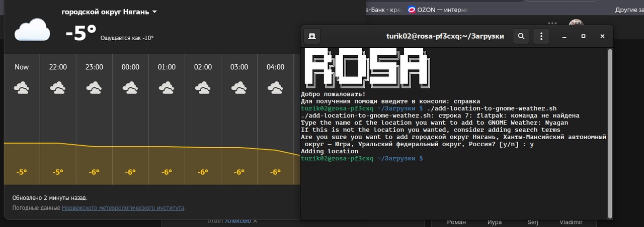
Task: Click the OZON bookmark icon
Action: point(412,10)
